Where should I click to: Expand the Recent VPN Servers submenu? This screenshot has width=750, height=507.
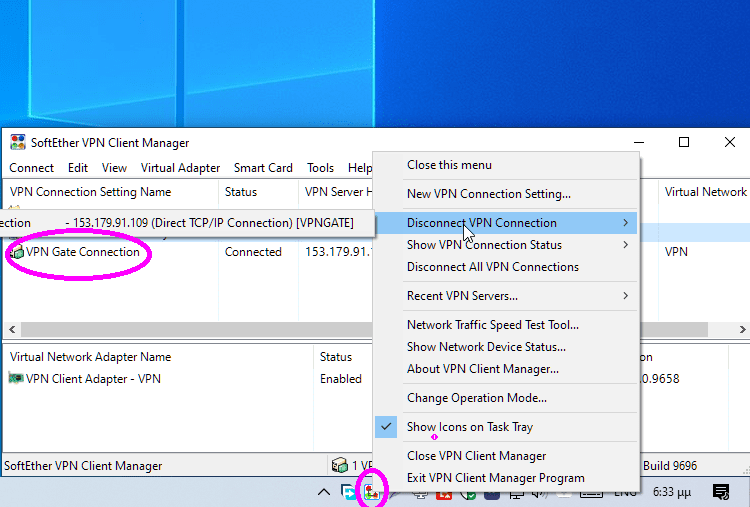(625, 296)
